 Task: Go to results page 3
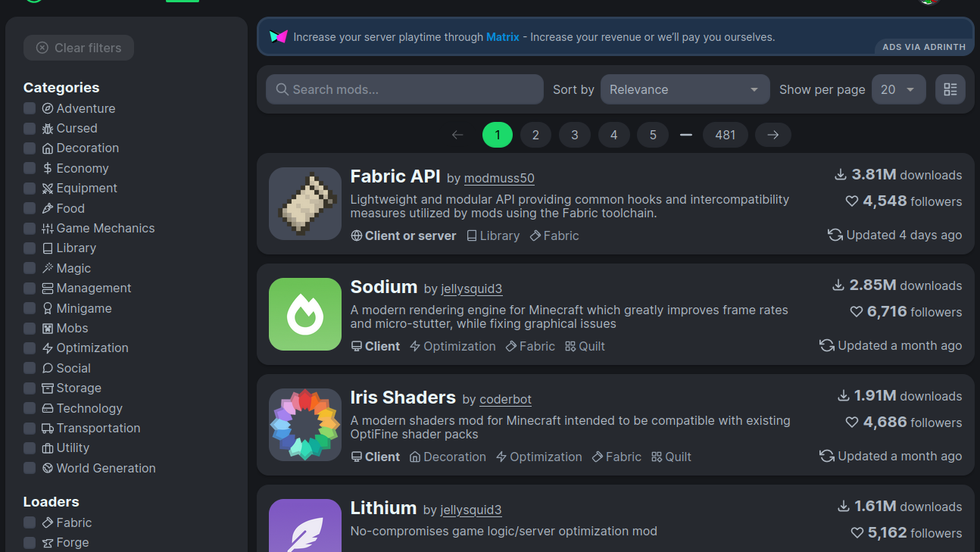tap(574, 134)
